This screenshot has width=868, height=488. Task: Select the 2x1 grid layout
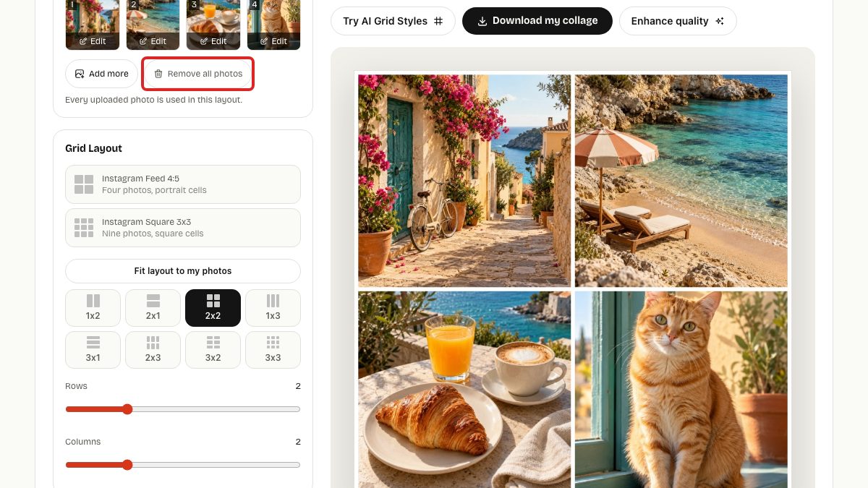[153, 308]
